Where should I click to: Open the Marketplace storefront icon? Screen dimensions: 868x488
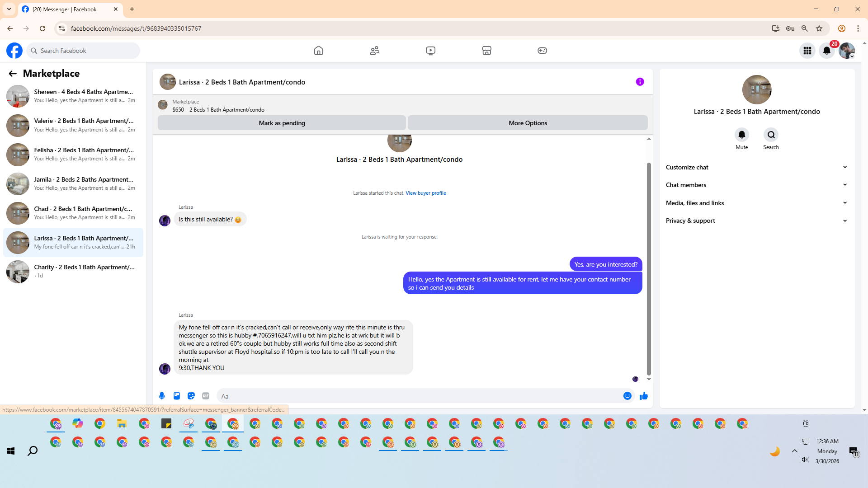click(487, 51)
